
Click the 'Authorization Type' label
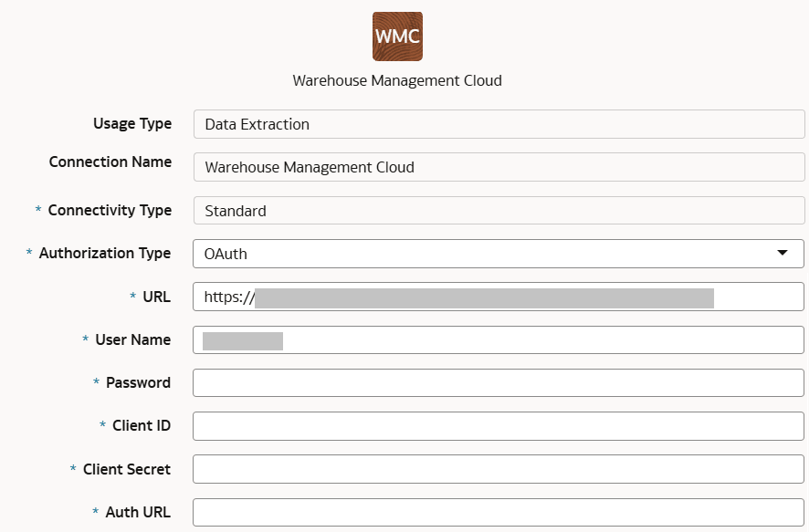105,253
